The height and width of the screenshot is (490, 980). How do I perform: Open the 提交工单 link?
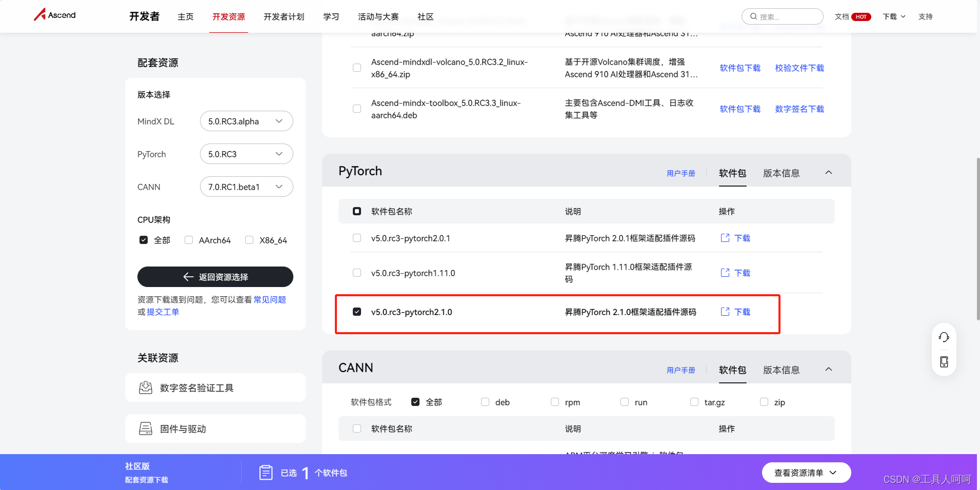pyautogui.click(x=163, y=312)
